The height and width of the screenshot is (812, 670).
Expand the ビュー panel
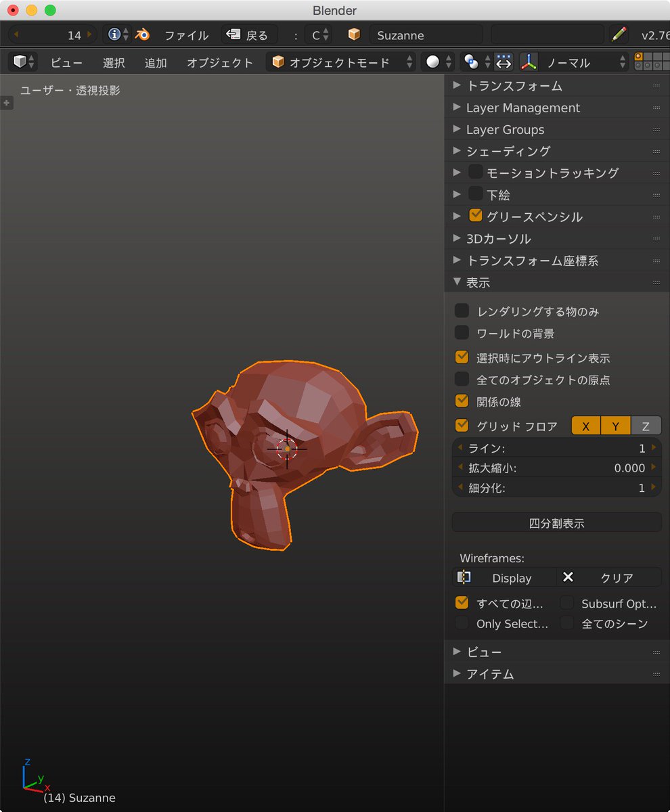(457, 651)
